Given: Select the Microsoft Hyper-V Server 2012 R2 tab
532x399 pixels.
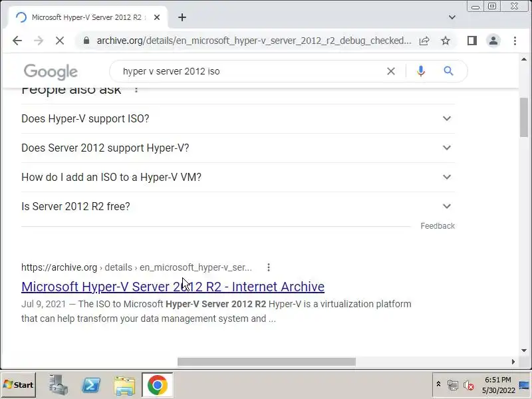Looking at the screenshot, I should tap(87, 17).
